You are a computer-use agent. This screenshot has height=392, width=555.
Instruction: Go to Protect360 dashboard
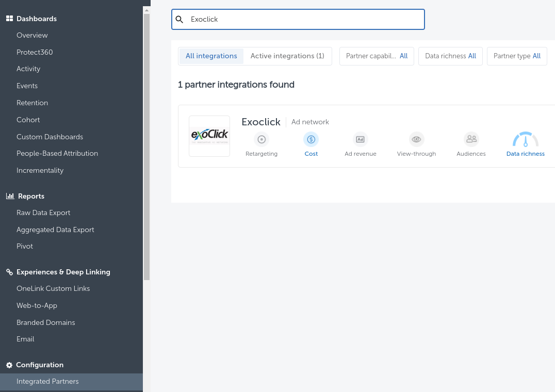coord(35,52)
